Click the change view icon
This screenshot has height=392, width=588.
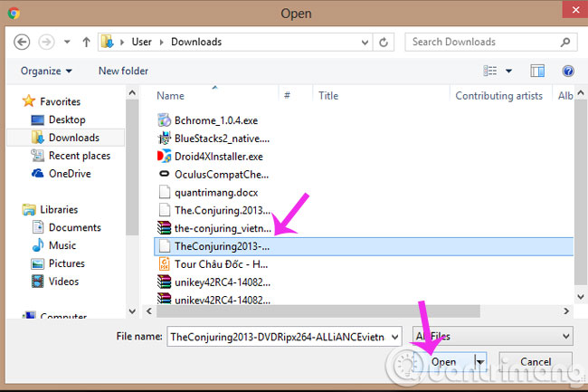[491, 71]
